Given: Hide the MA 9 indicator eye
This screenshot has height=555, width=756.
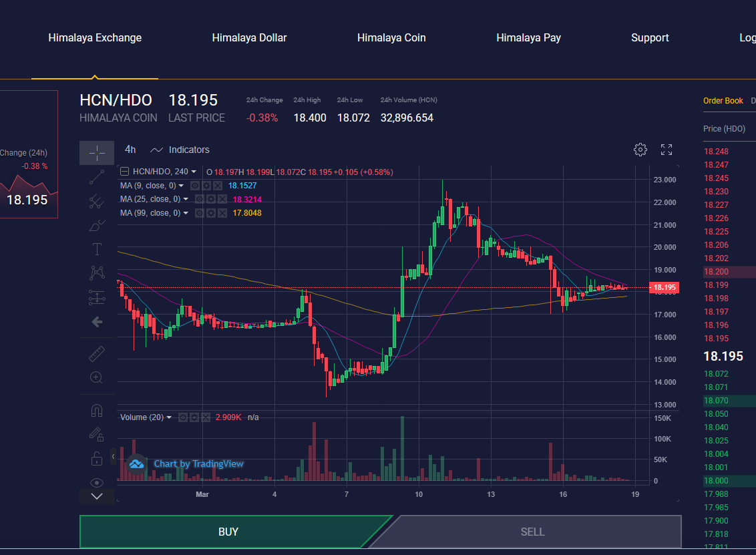Looking at the screenshot, I should point(195,186).
